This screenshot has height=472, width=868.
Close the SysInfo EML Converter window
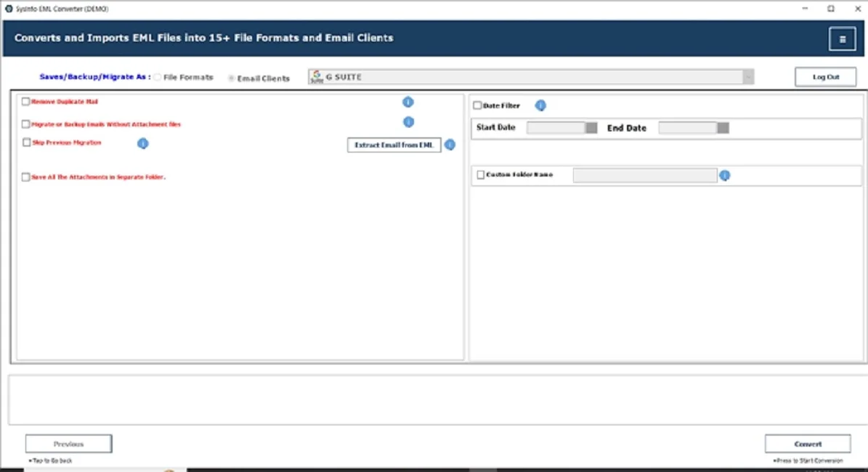click(858, 9)
